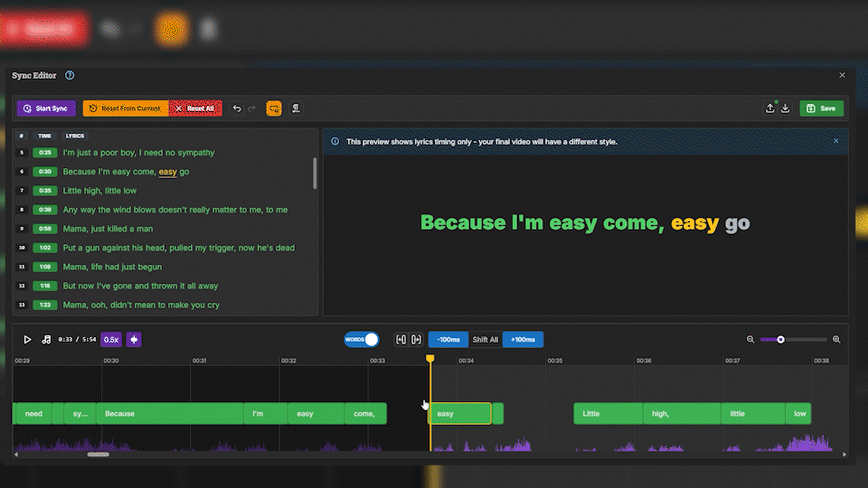Redo the last sync edit
Image resolution: width=868 pixels, height=488 pixels.
[252, 108]
